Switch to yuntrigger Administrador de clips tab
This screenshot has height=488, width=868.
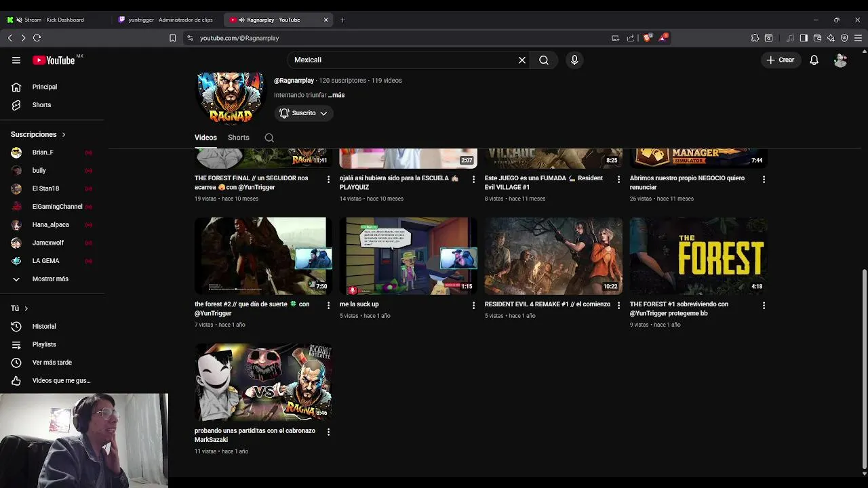(167, 20)
